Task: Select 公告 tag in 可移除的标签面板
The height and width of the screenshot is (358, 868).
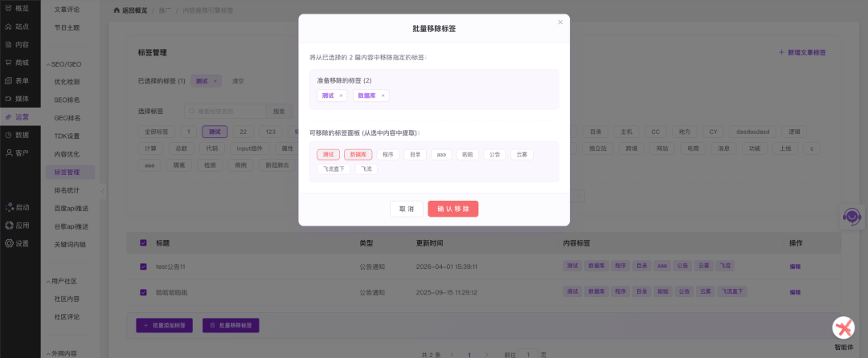Action: click(494, 155)
